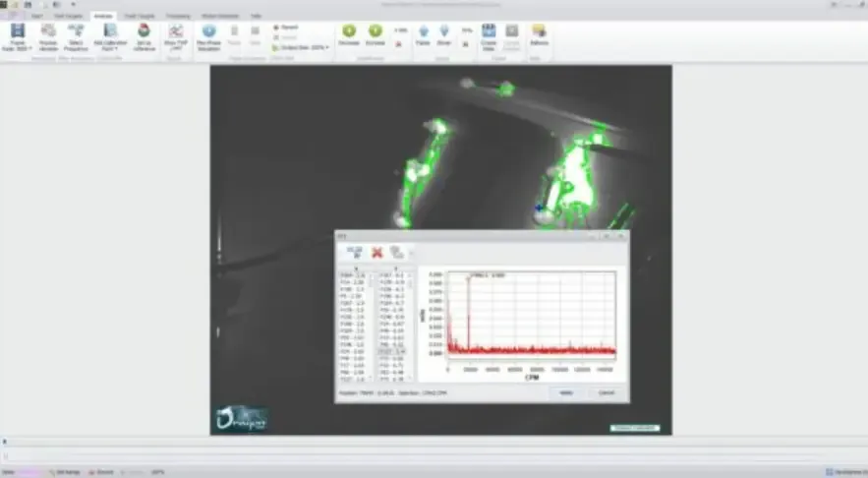This screenshot has height=478, width=868.
Task: Open the Add Calibration Point dropdown
Action: (110, 37)
